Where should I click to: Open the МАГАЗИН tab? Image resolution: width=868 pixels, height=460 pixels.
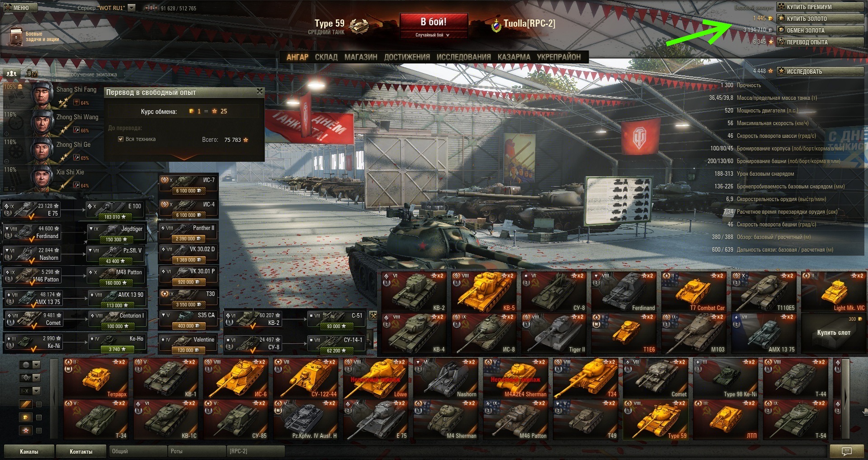coord(361,57)
